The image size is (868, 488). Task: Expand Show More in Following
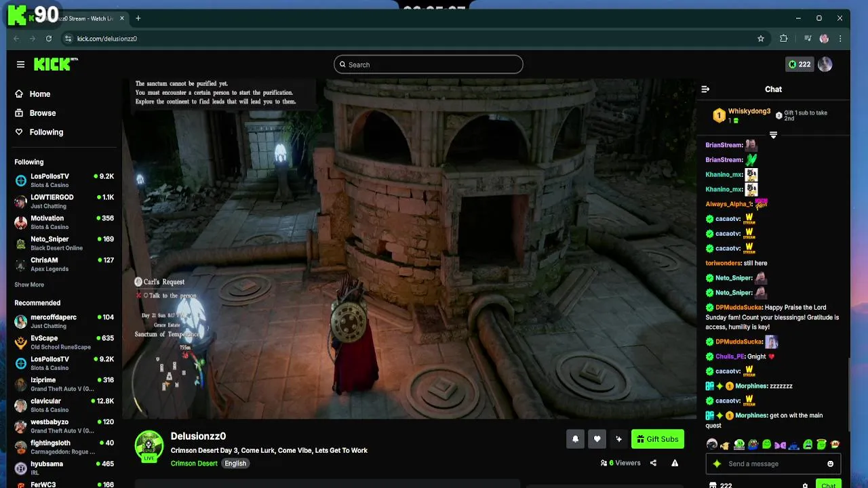pyautogui.click(x=29, y=285)
